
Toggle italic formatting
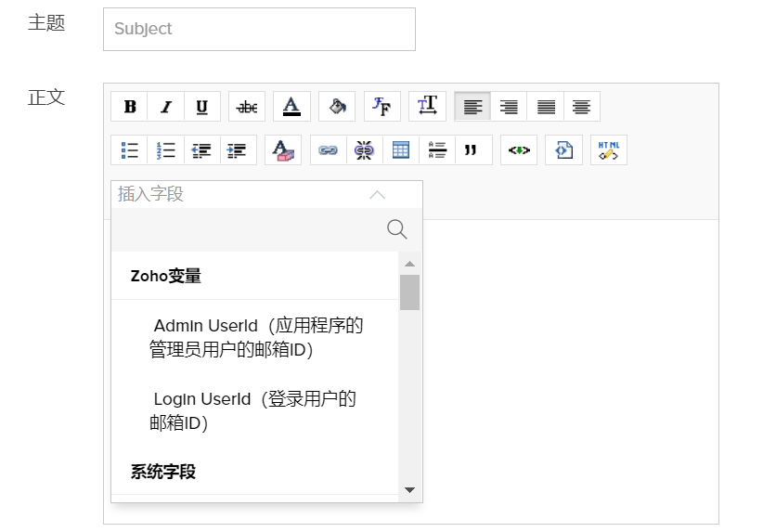[x=166, y=106]
